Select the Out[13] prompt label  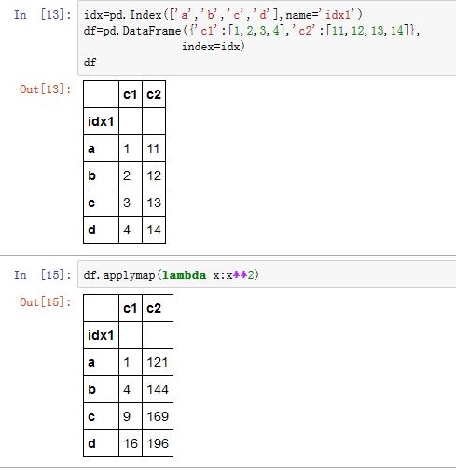pos(46,90)
